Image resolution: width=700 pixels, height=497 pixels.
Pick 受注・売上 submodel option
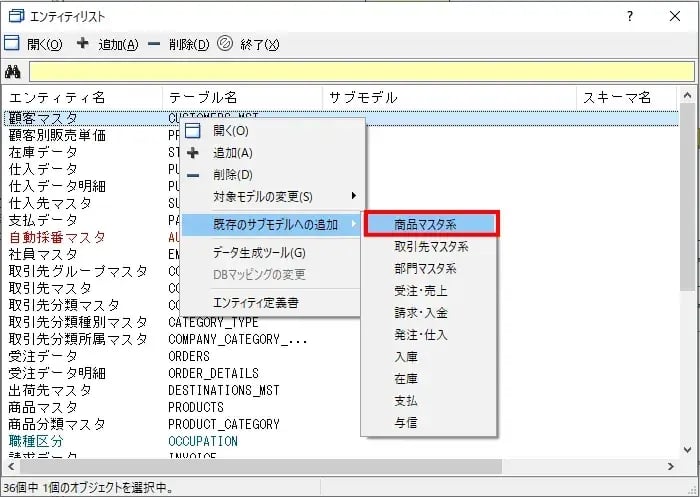point(421,291)
